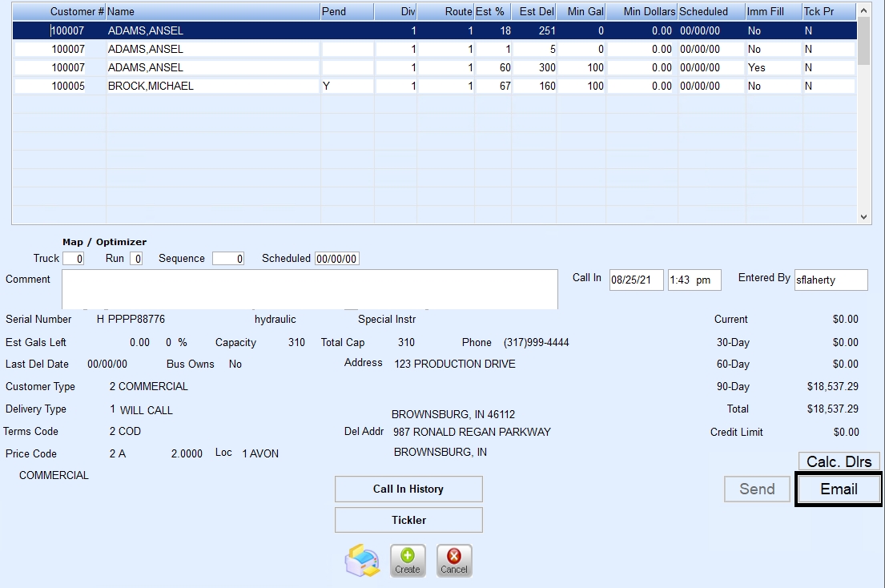Click customer type 2 COMMERCIAL
Viewport: 885px width, 588px height.
tap(148, 387)
